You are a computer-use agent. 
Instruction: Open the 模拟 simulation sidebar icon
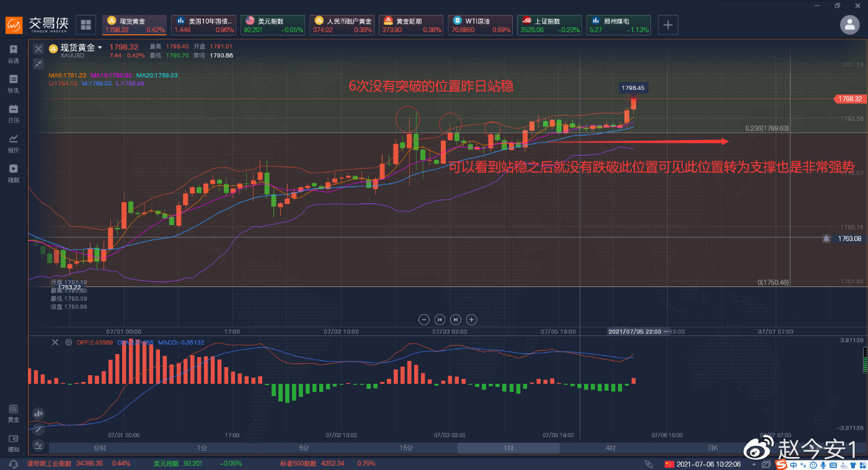pos(13,443)
